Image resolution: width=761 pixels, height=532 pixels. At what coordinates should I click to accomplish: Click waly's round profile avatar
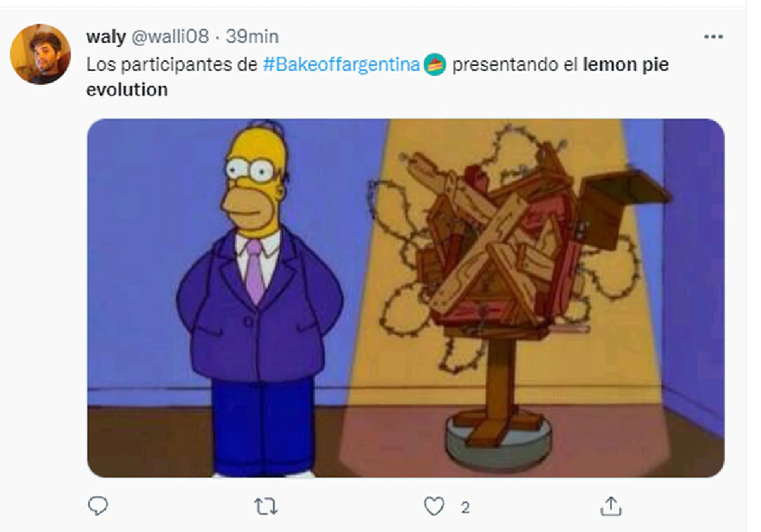click(41, 54)
